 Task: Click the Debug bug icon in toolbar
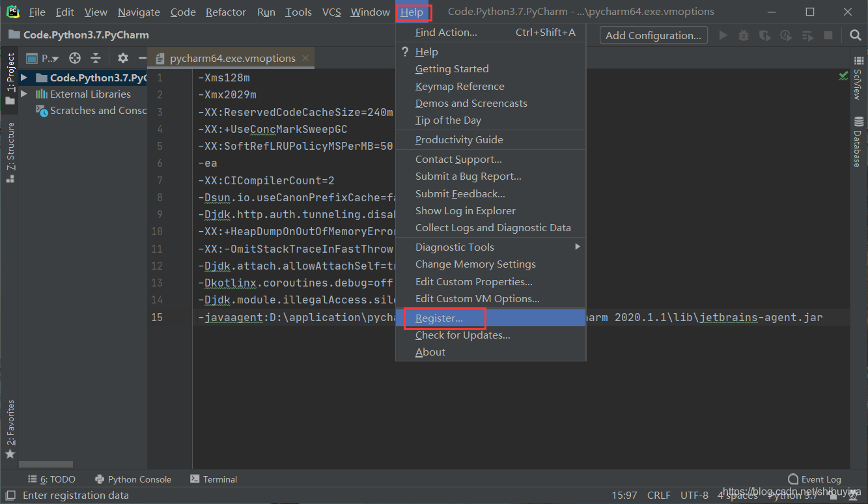click(744, 35)
